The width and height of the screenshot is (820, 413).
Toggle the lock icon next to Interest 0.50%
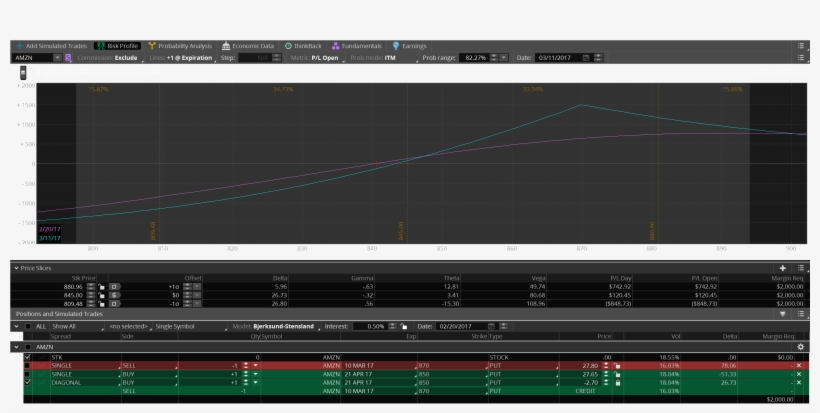point(404,326)
